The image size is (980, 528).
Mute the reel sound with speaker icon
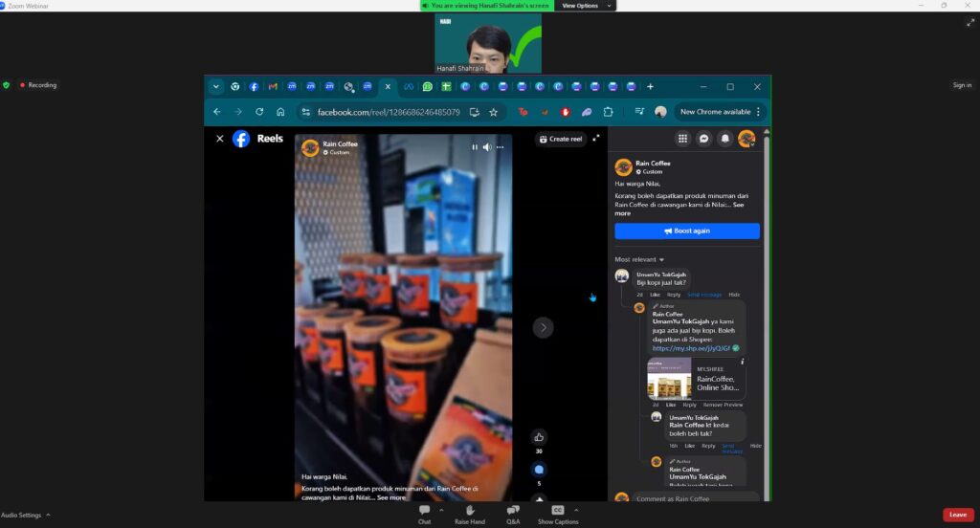click(x=486, y=147)
